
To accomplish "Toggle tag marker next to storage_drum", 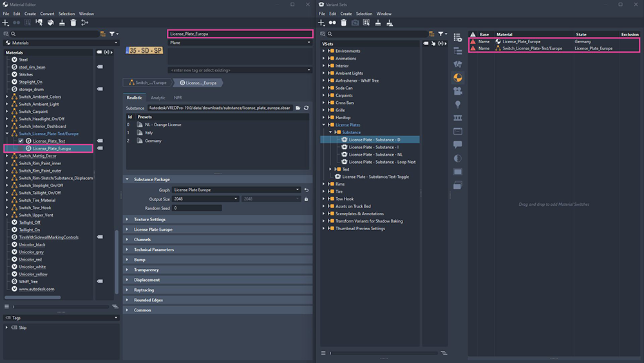I will 100,89.
